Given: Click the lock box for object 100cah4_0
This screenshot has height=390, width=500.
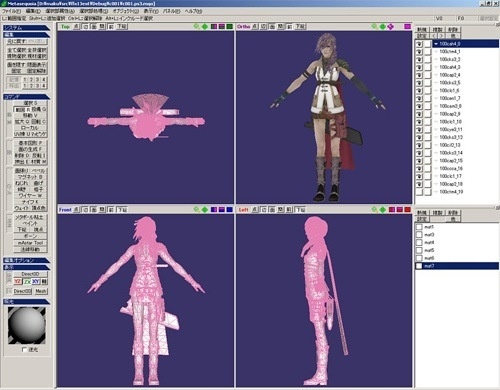Looking at the screenshot, I should click(428, 44).
